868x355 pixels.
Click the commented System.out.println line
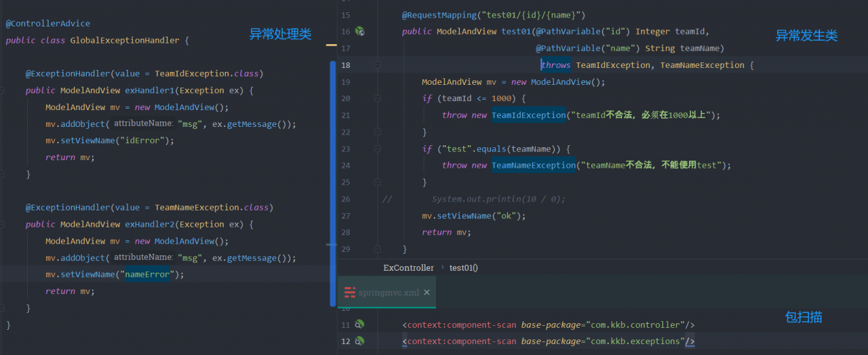tap(498, 199)
